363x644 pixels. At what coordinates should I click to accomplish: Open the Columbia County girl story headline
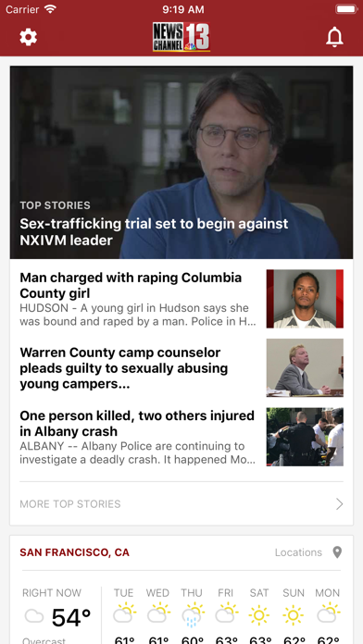click(x=131, y=285)
